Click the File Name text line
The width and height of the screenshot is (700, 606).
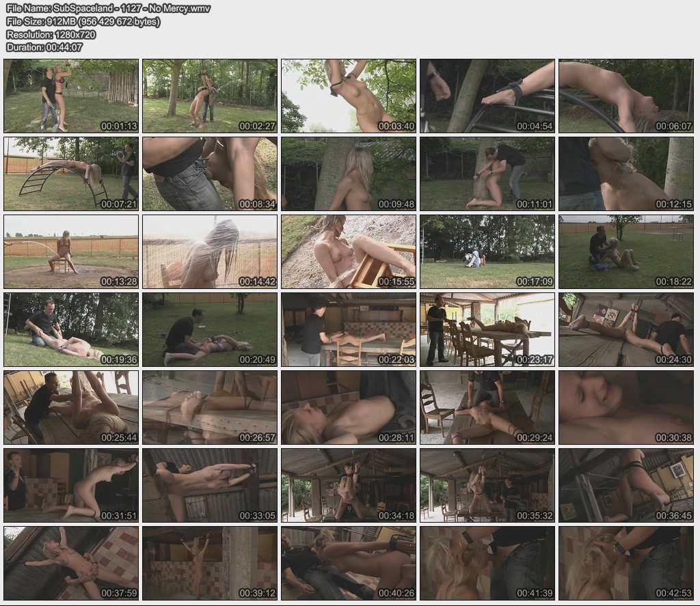point(108,8)
